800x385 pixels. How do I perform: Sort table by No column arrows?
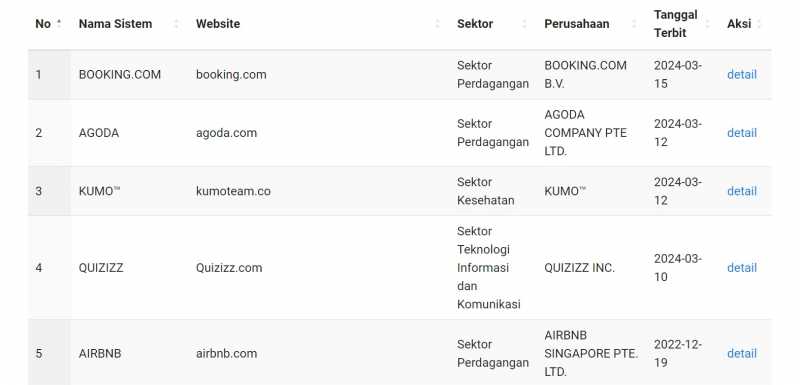click(x=59, y=23)
